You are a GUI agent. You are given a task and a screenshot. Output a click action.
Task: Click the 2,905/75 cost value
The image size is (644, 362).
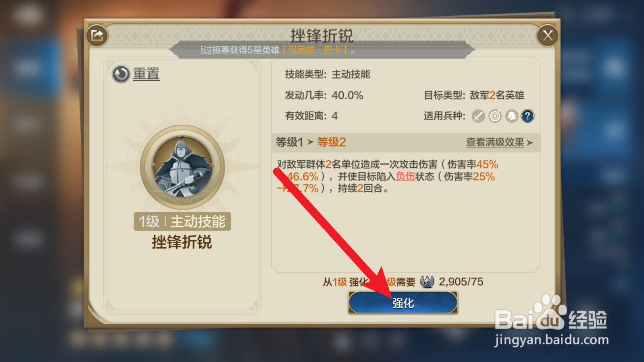461,282
